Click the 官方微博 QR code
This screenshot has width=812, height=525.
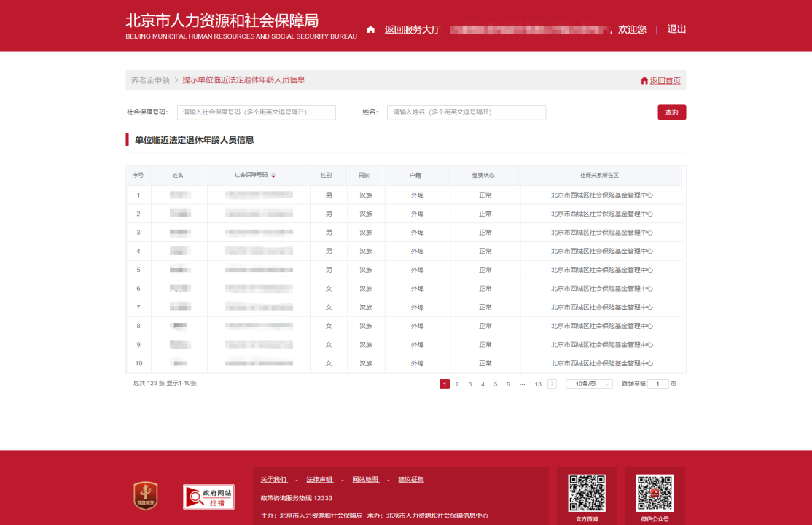click(x=587, y=493)
